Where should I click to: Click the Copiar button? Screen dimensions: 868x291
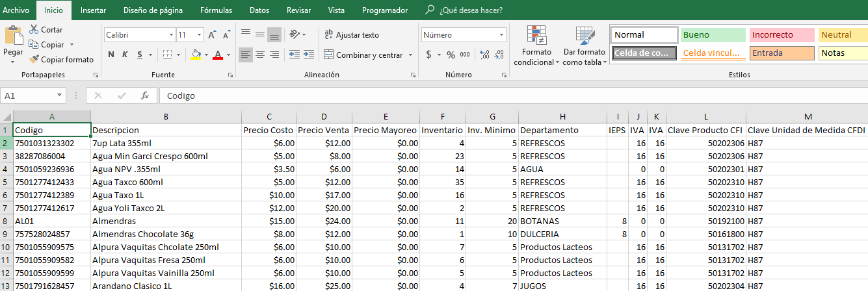46,45
